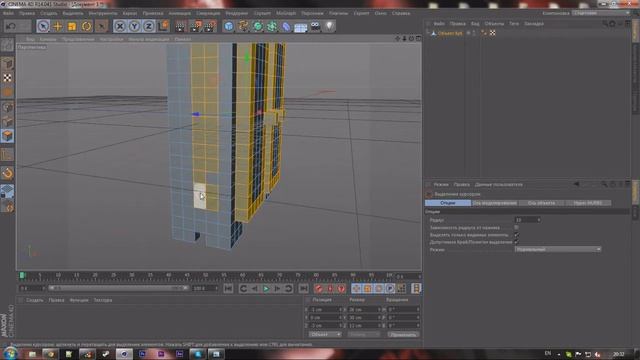
Task: Open the File menu in main menu bar
Action: (8, 13)
